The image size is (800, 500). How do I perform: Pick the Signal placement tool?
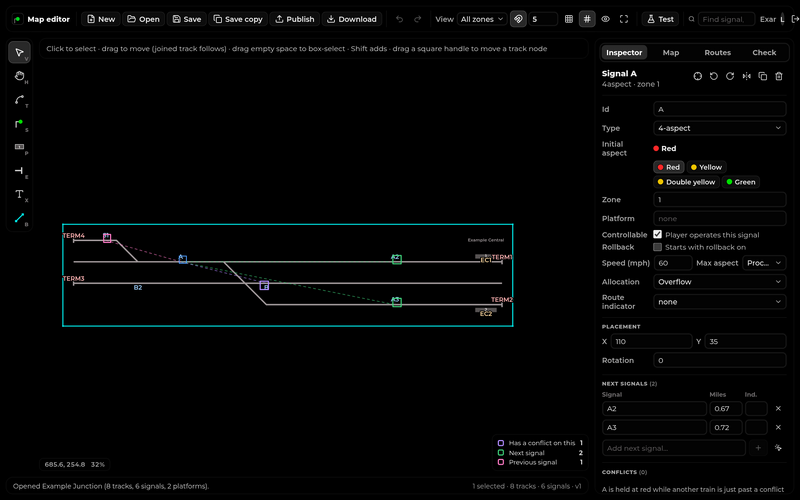[19, 123]
